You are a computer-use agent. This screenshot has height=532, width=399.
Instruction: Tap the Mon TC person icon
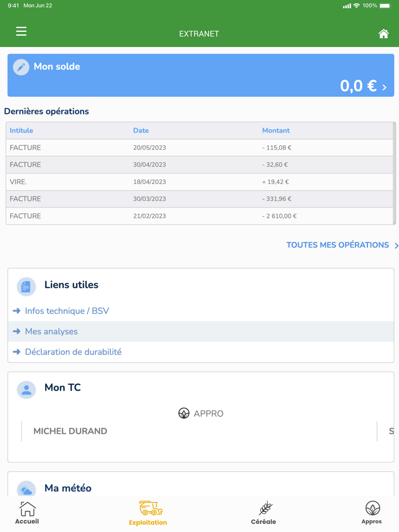pos(26,390)
